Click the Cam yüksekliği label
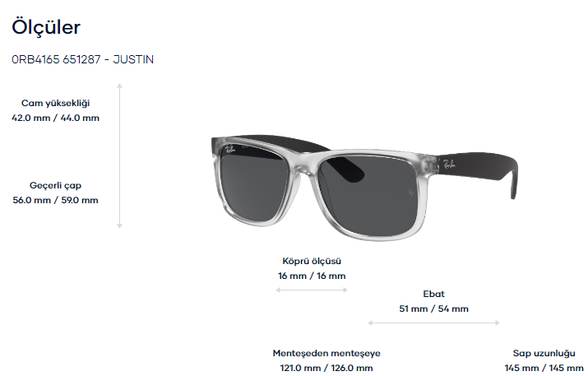Screen dimensions: 588x376 (x=55, y=103)
